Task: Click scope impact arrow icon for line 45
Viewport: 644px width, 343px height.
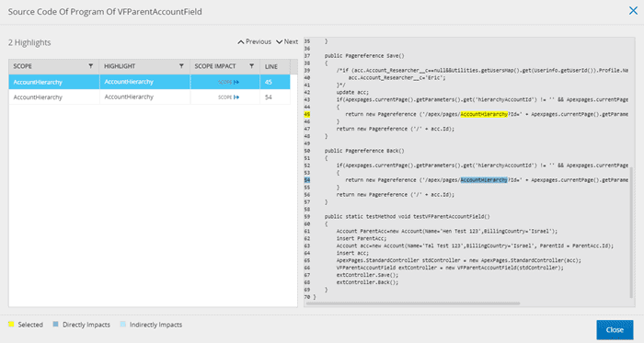Action: 236,82
